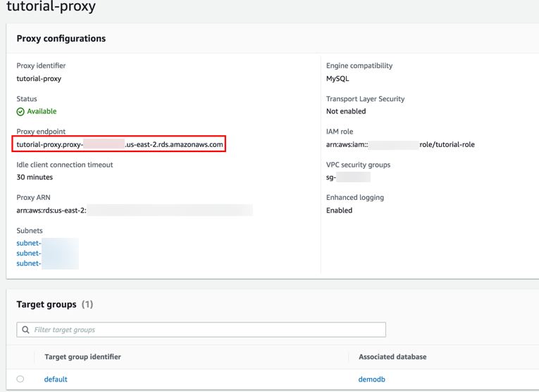Click the Proxy ARN value
This screenshot has height=392, width=539.
tap(134, 210)
